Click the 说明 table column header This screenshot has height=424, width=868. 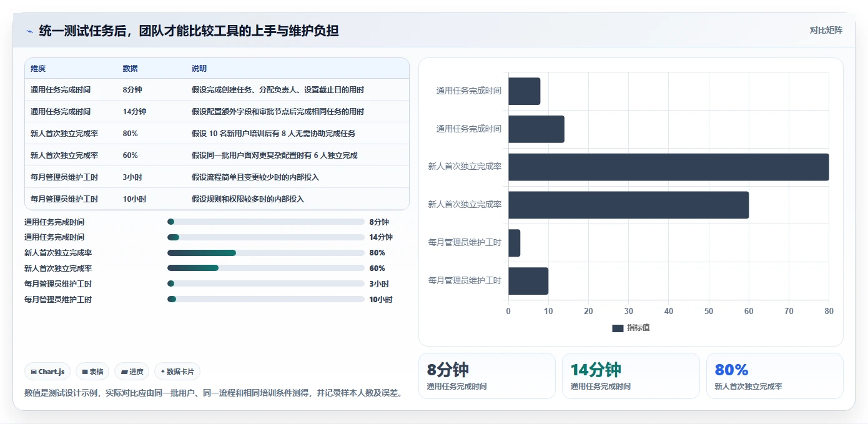click(x=199, y=69)
